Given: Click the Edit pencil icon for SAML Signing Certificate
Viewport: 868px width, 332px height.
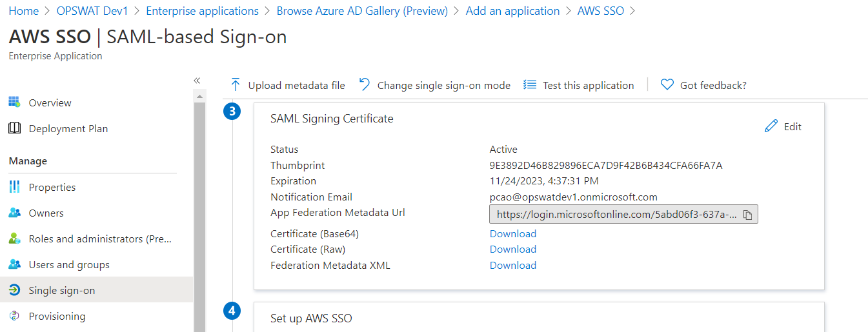Looking at the screenshot, I should point(771,126).
